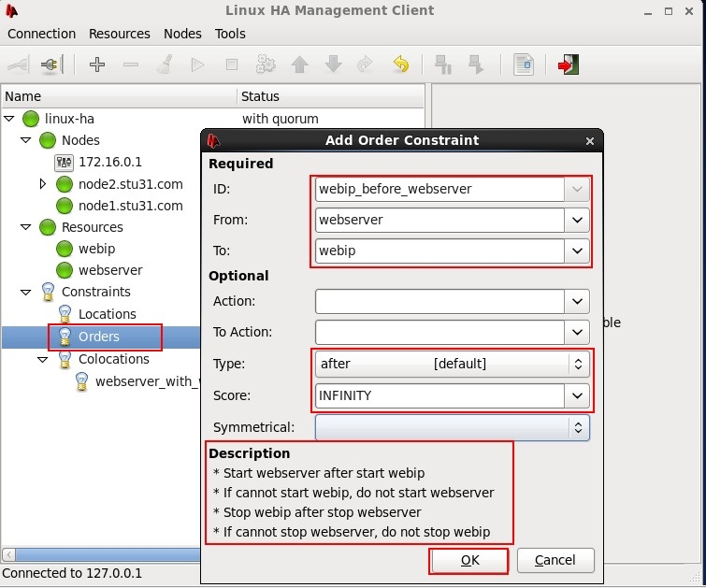Screen dimensions: 706x588
Task: Click the dialog title bar HA logo
Action: pyautogui.click(x=213, y=141)
